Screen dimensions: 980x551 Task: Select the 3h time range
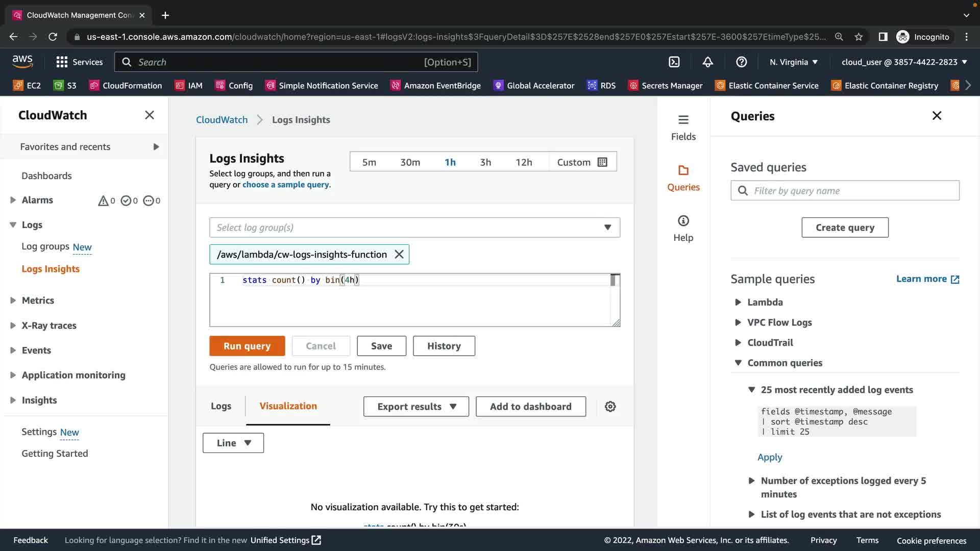[485, 162]
